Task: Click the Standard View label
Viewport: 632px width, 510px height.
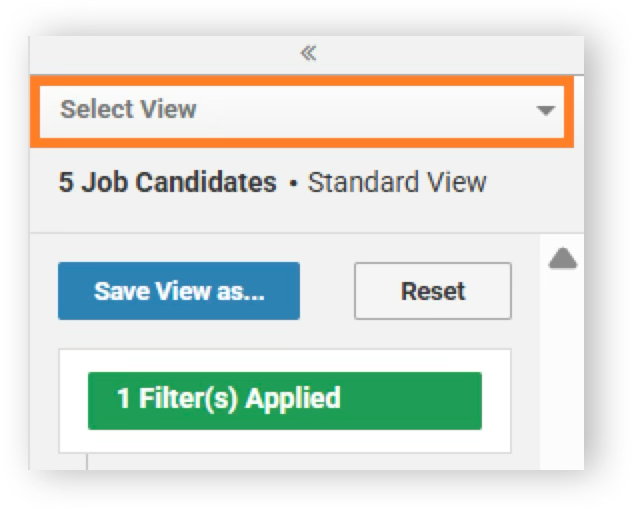Action: pyautogui.click(x=397, y=182)
